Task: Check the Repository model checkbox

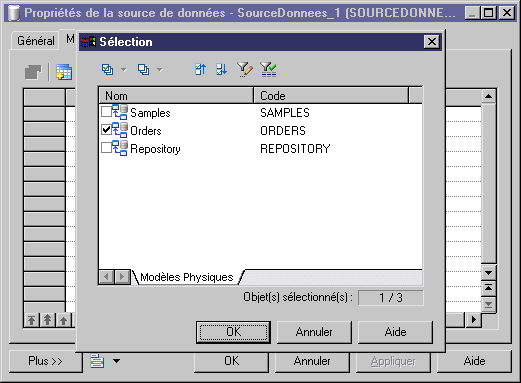Action: 106,148
